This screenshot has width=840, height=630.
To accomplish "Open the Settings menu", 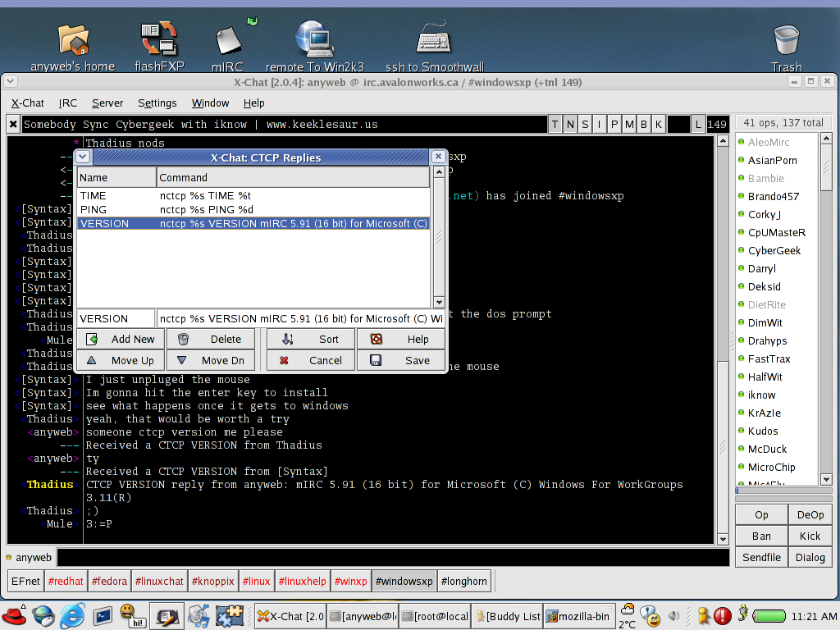I will pyautogui.click(x=157, y=103).
